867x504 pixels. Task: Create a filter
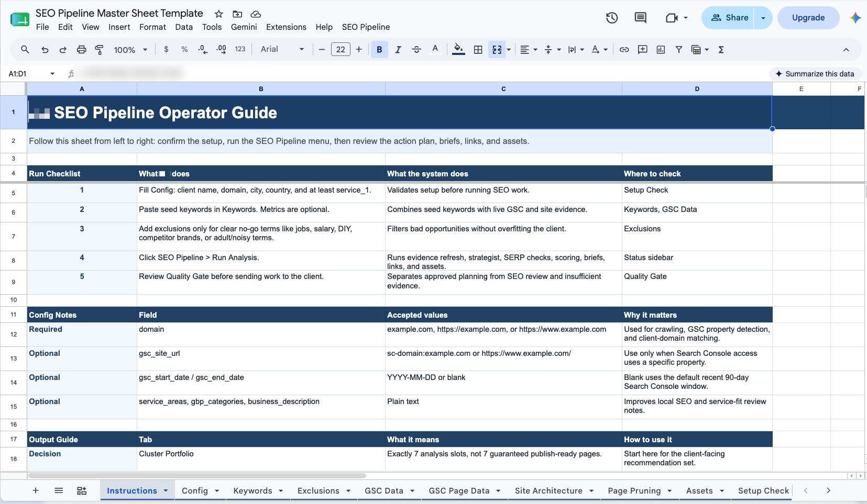[x=678, y=50]
